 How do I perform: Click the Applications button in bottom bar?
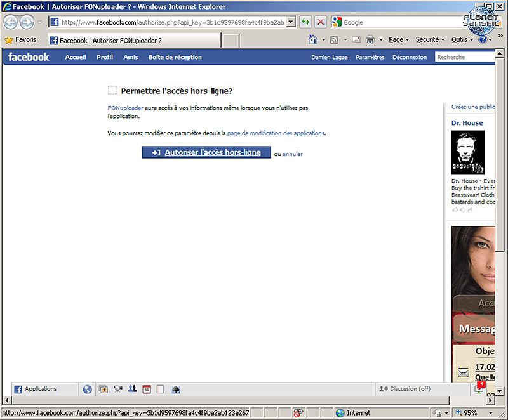(x=44, y=389)
